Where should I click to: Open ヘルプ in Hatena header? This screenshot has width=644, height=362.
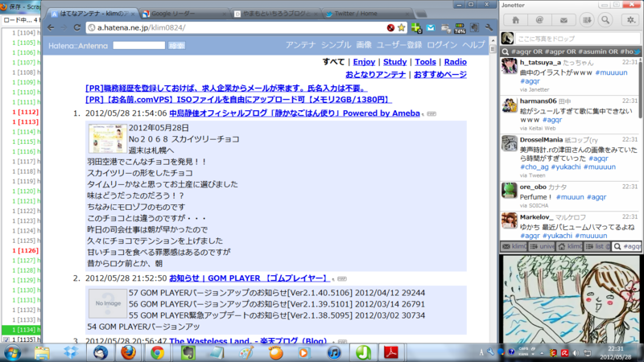pyautogui.click(x=473, y=45)
